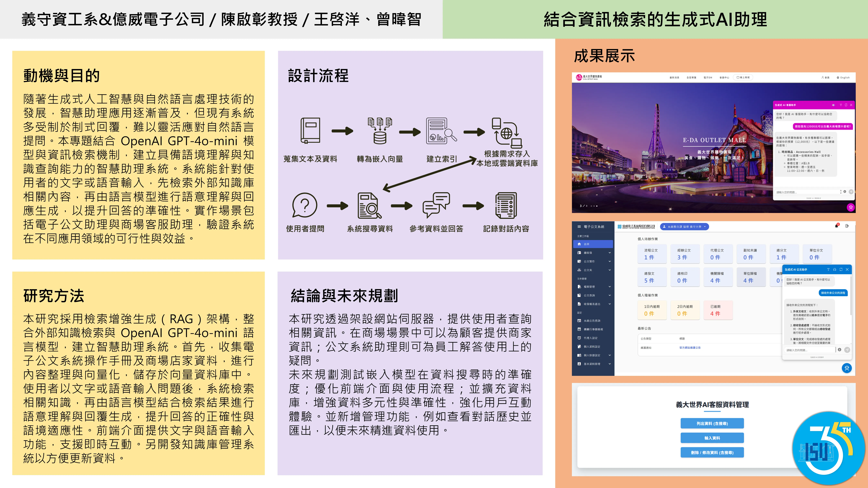Refresh the blue AI 公文助手 conversation
Screen dimensions: 868x488
[x=841, y=270]
